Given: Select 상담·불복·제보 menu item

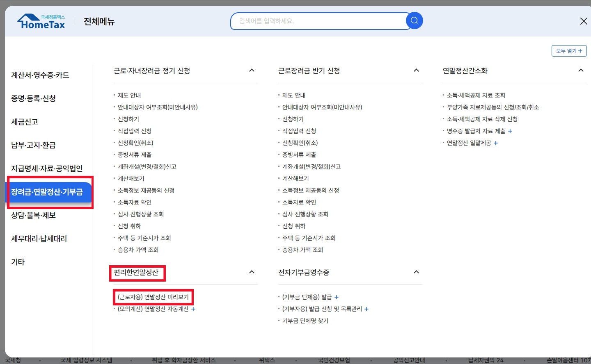Looking at the screenshot, I should click(x=33, y=215).
